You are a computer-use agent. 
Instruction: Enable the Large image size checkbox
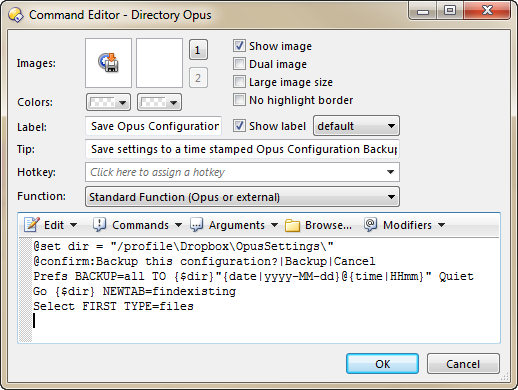(239, 82)
